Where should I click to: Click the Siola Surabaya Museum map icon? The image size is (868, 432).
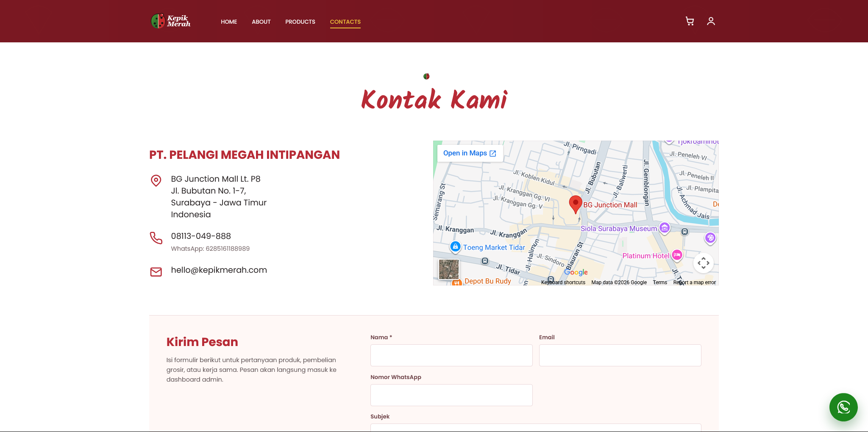pyautogui.click(x=665, y=228)
